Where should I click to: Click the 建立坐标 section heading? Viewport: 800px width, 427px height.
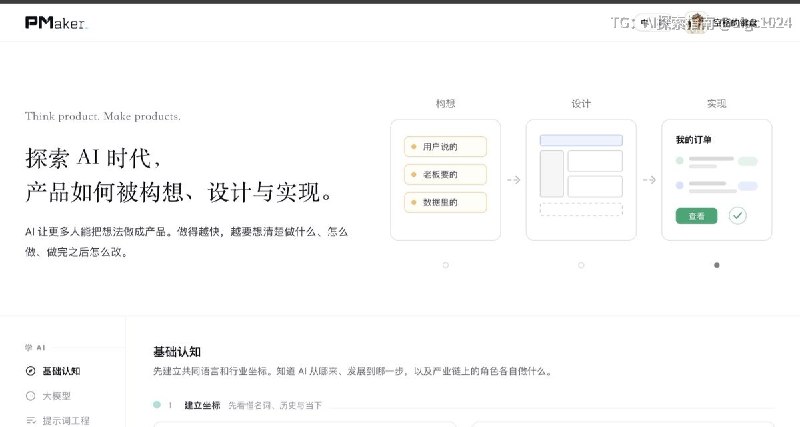pyautogui.click(x=202, y=405)
